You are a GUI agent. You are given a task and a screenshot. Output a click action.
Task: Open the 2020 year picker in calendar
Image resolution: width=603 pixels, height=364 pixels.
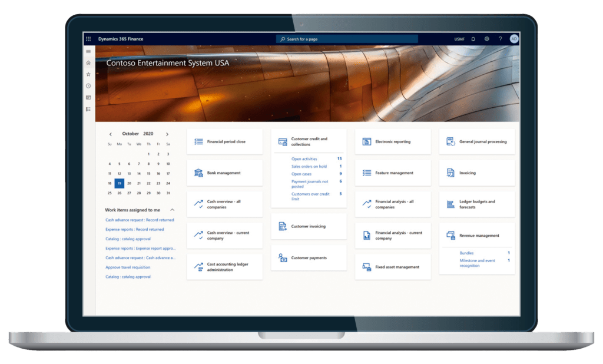(148, 134)
